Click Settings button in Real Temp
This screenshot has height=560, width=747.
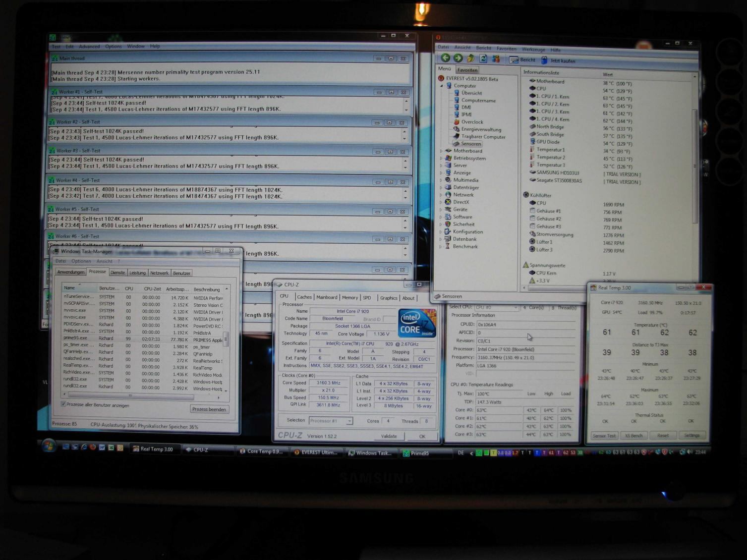tap(692, 436)
